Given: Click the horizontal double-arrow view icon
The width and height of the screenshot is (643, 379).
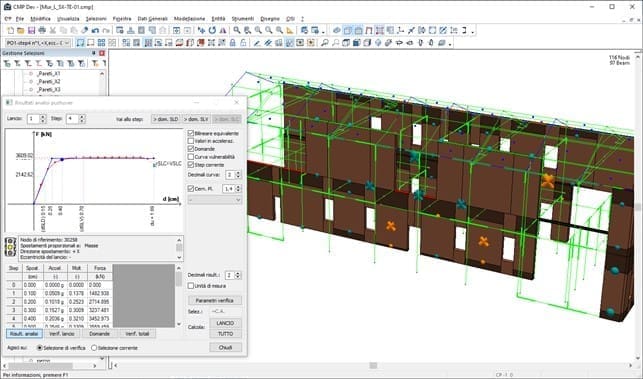Looking at the screenshot, I should [399, 43].
